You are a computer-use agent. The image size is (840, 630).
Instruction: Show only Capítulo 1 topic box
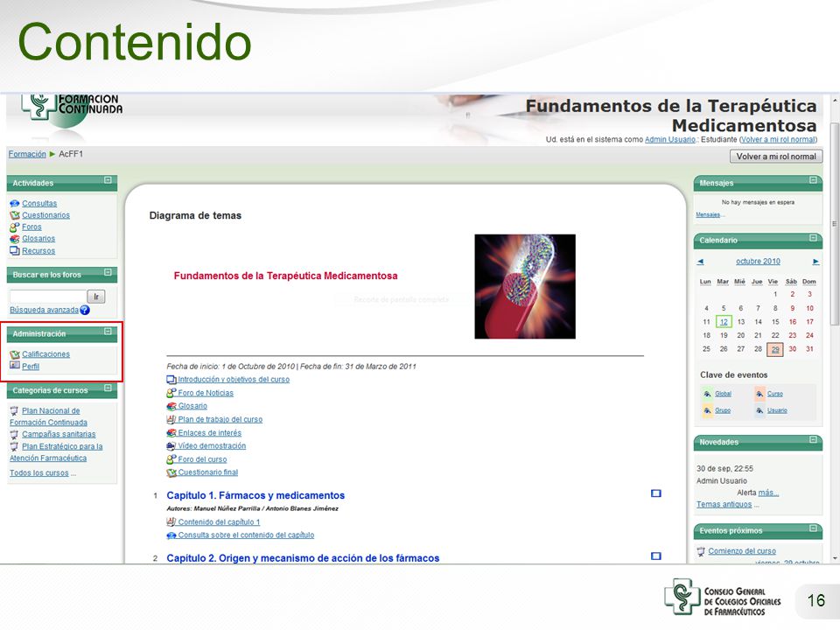click(655, 493)
